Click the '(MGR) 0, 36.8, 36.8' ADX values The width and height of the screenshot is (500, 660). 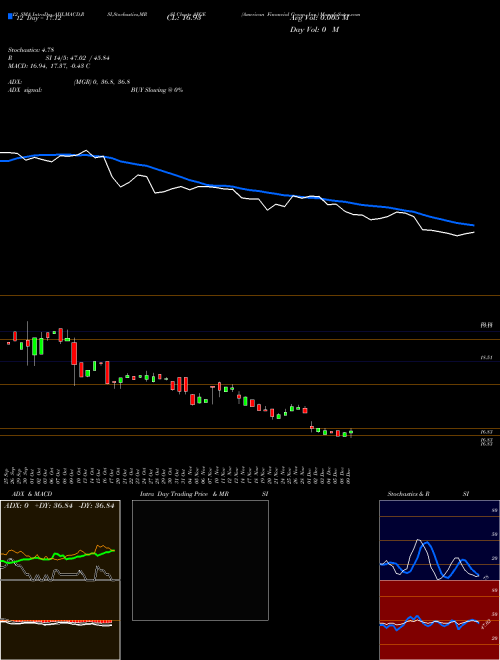[101, 82]
